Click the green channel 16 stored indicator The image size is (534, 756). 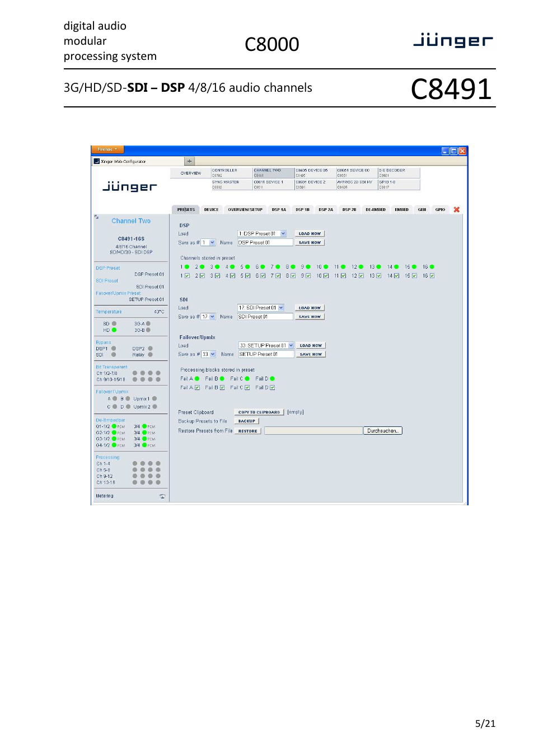tap(432, 267)
